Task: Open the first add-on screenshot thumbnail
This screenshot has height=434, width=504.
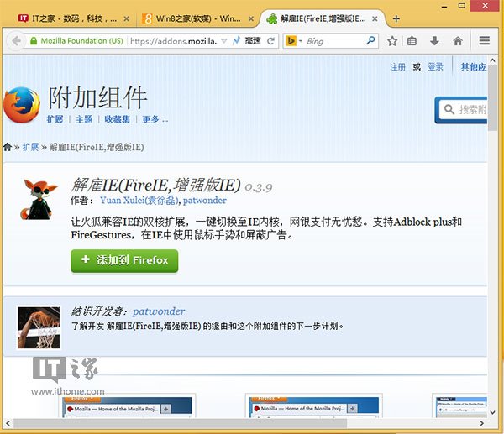Action: (x=129, y=406)
